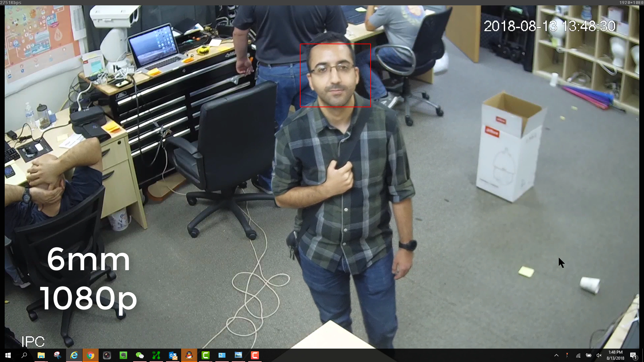Screen dimensions: 644x362
Task: Open the green network nodes app
Action: (x=156, y=355)
